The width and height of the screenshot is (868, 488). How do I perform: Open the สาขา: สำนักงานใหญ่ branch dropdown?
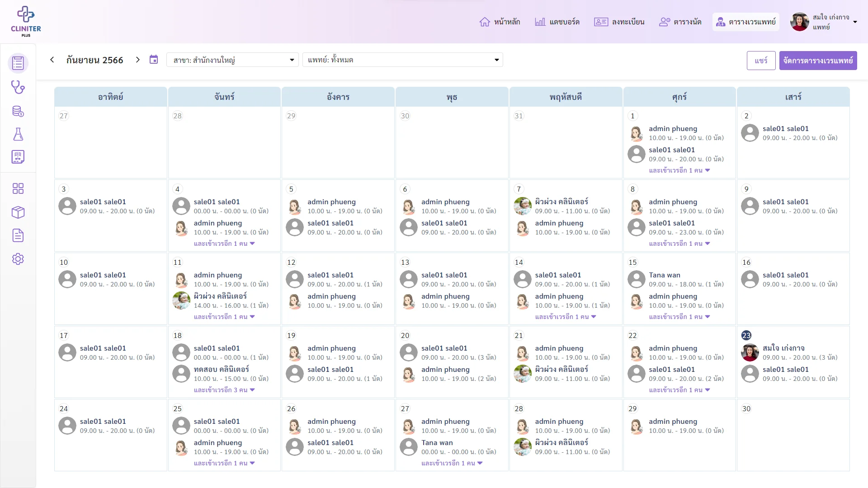click(232, 60)
